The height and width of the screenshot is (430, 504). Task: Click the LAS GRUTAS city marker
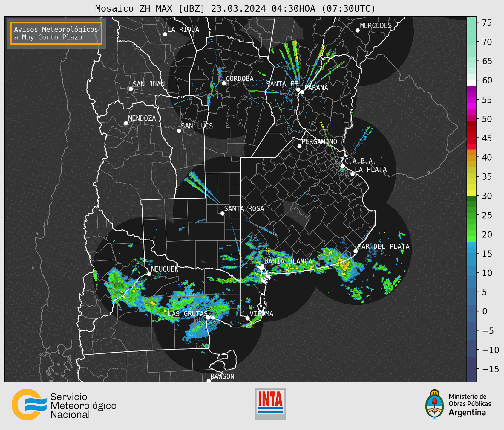(208, 318)
